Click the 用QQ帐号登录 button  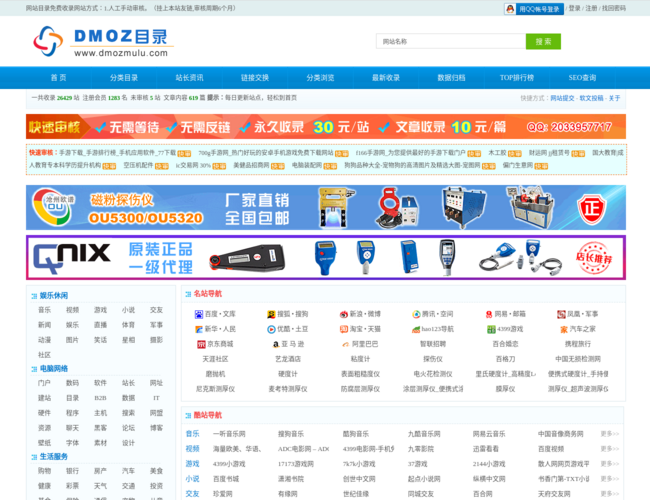pos(534,9)
